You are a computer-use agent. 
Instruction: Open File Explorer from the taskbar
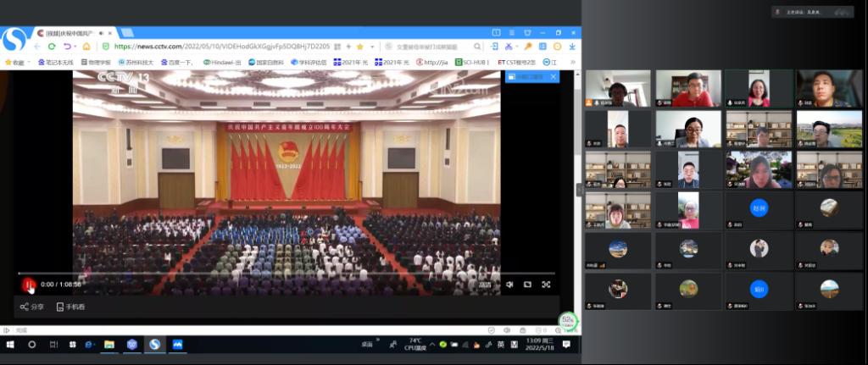coord(109,345)
